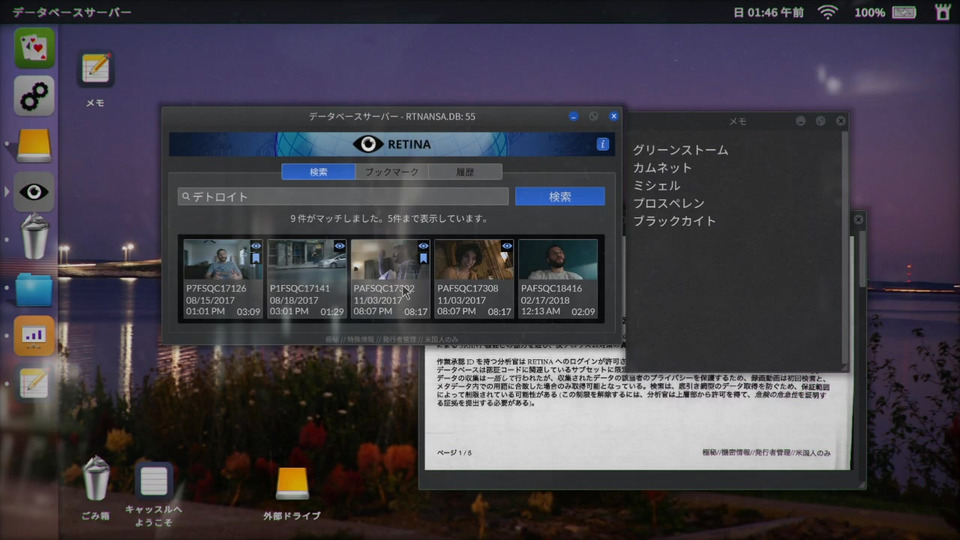
Task: Switch to the 検索 tab
Action: click(318, 172)
